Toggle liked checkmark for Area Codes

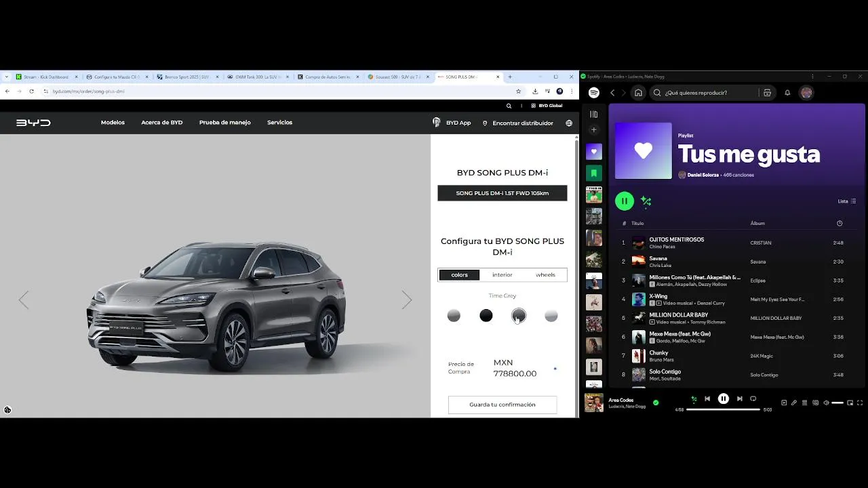tap(656, 403)
